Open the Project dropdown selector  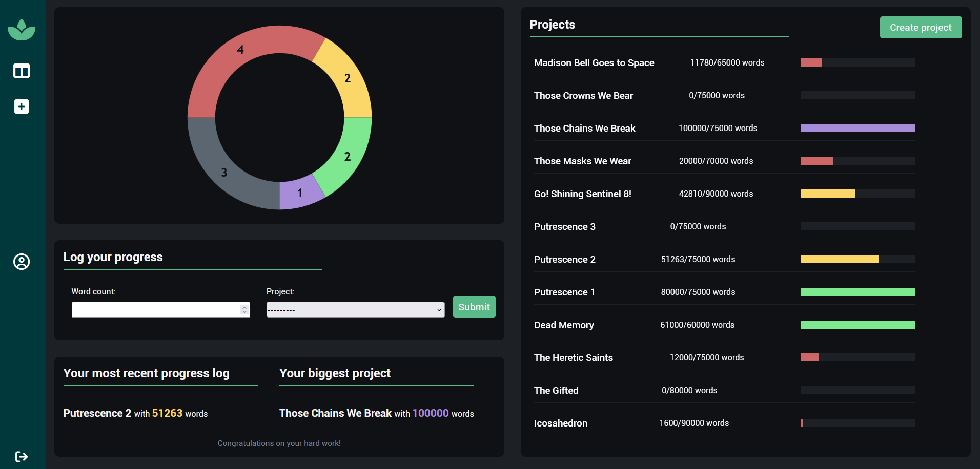pyautogui.click(x=355, y=310)
